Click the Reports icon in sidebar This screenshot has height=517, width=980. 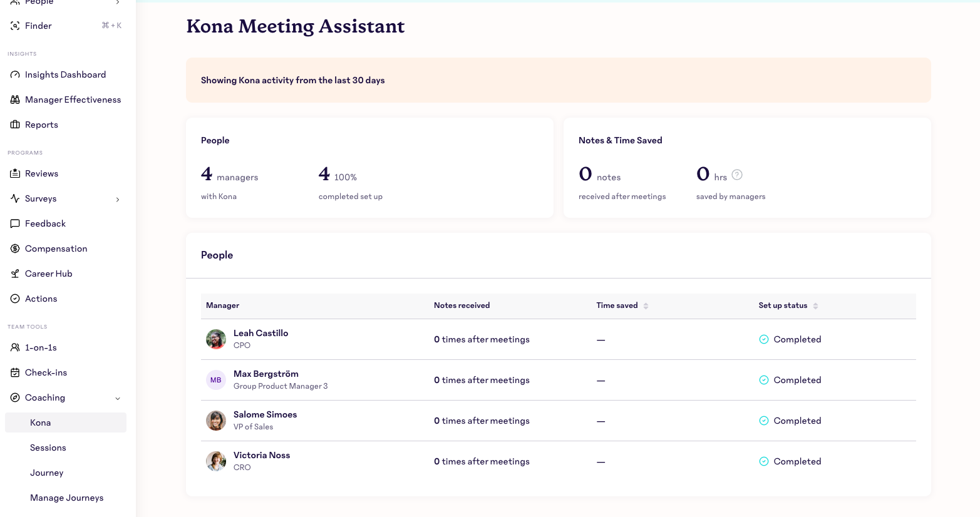(15, 125)
